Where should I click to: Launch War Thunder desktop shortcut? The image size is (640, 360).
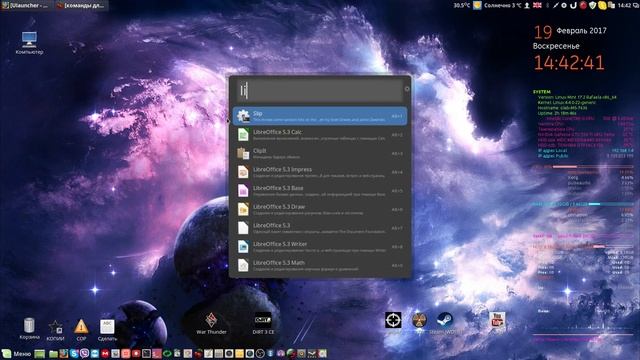(211, 324)
